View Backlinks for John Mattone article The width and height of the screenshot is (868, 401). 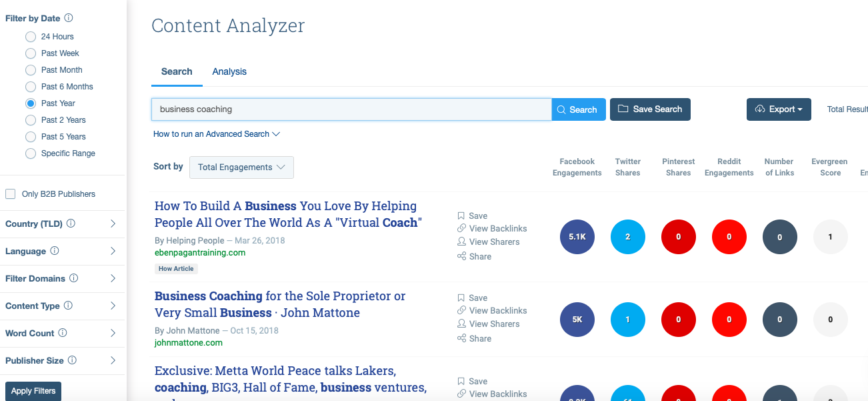click(492, 310)
